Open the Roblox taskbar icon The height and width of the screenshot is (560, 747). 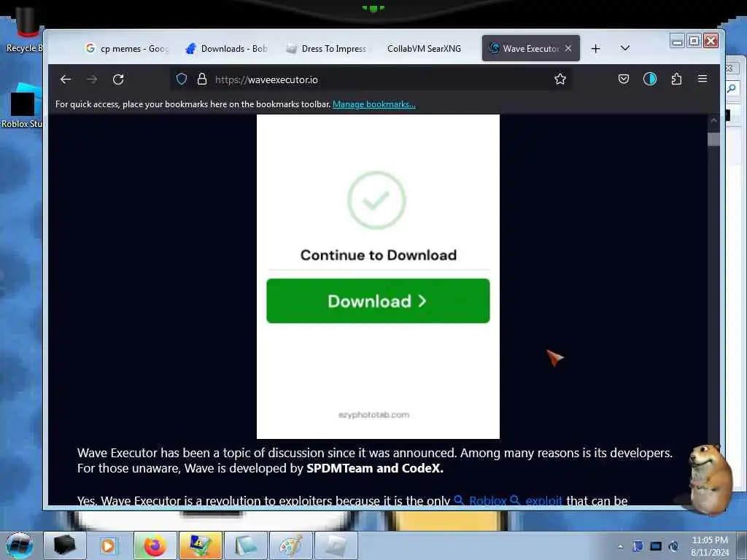click(x=336, y=545)
